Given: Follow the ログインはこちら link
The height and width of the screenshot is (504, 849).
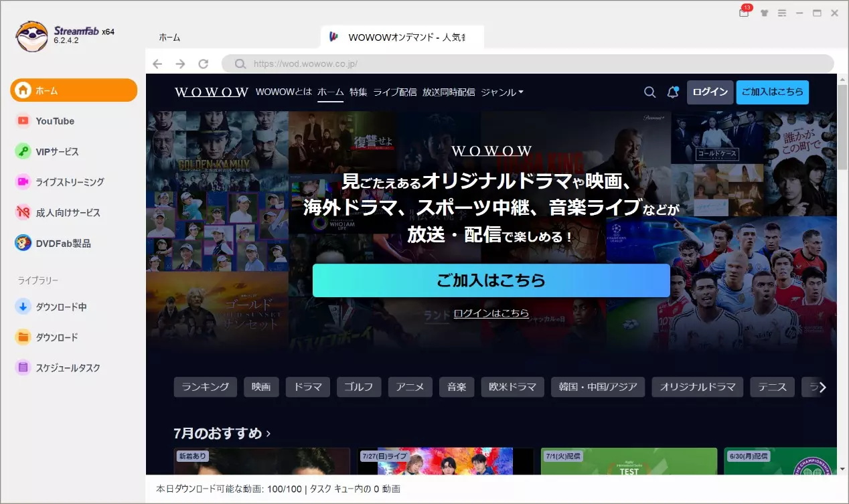Looking at the screenshot, I should pos(491,313).
